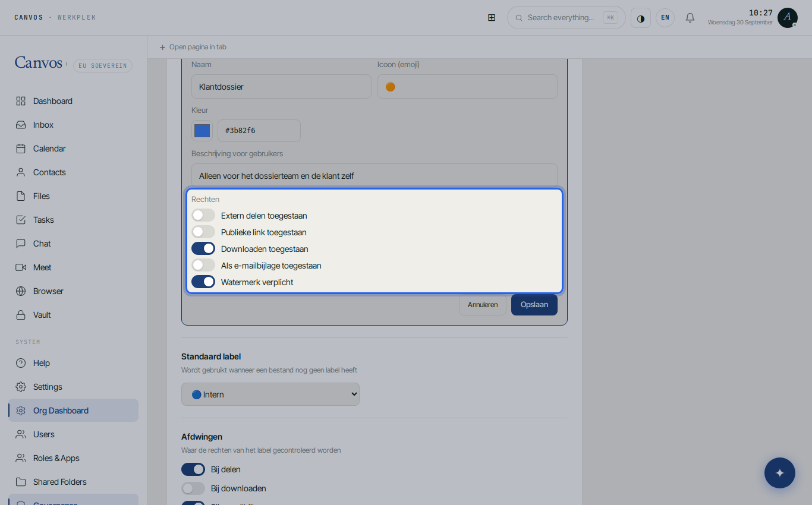Image resolution: width=812 pixels, height=505 pixels.
Task: Click the Dashboard grid icon in sidebar
Action: [21, 101]
